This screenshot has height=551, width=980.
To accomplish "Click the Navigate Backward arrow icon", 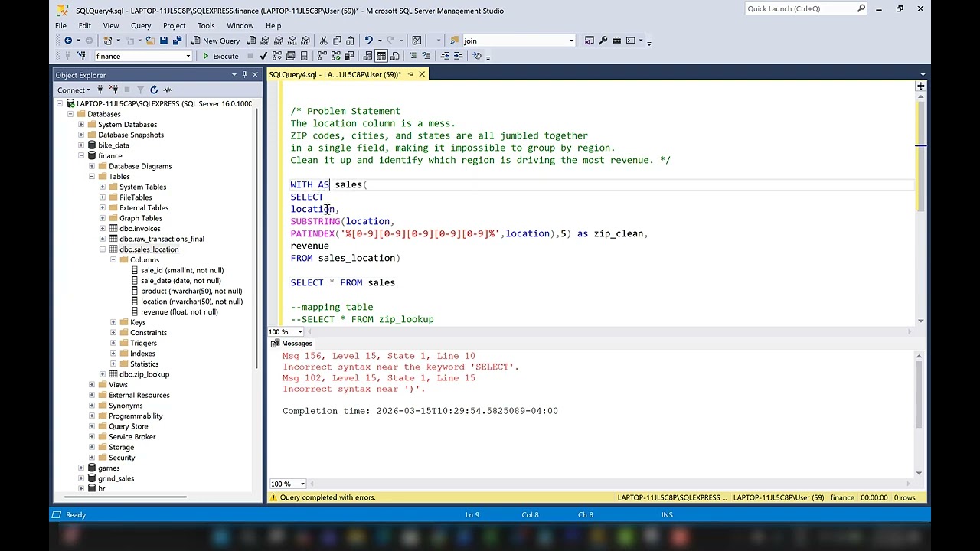I will tap(68, 41).
